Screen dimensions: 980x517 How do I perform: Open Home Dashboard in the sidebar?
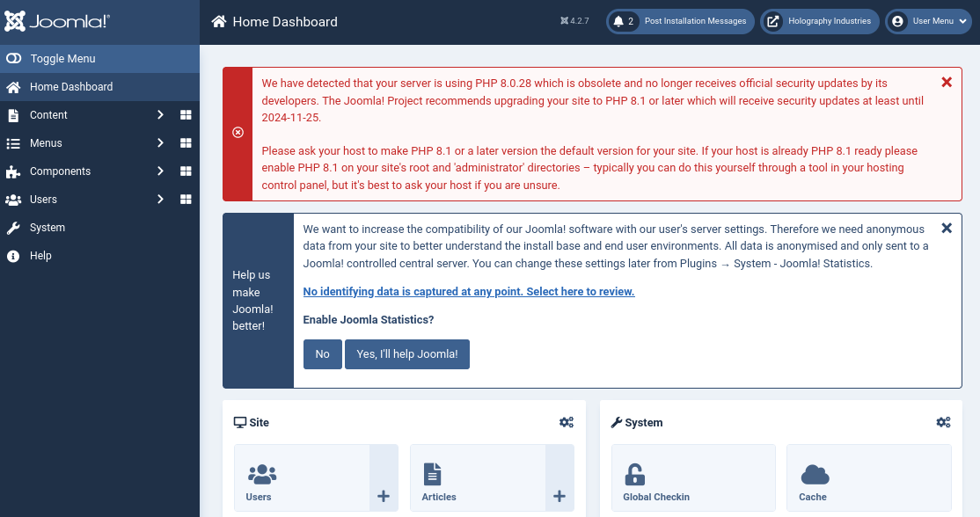(x=100, y=87)
